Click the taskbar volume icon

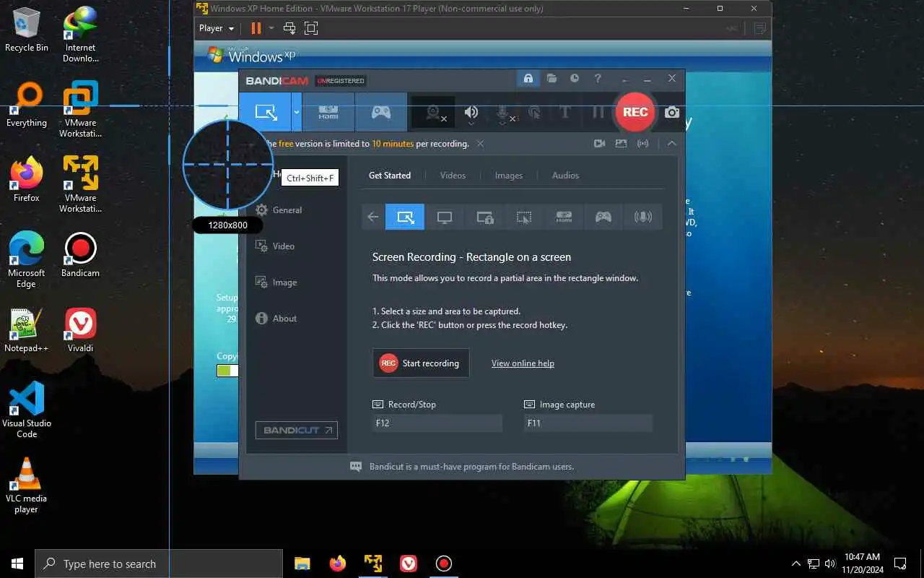831,564
